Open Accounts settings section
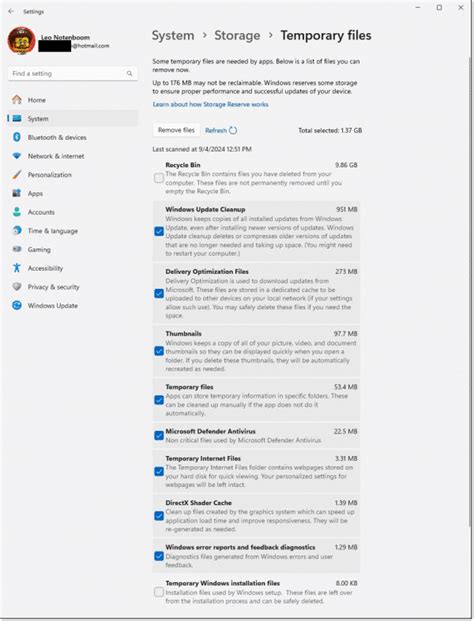Viewport: 474px width, 621px height. [73, 212]
